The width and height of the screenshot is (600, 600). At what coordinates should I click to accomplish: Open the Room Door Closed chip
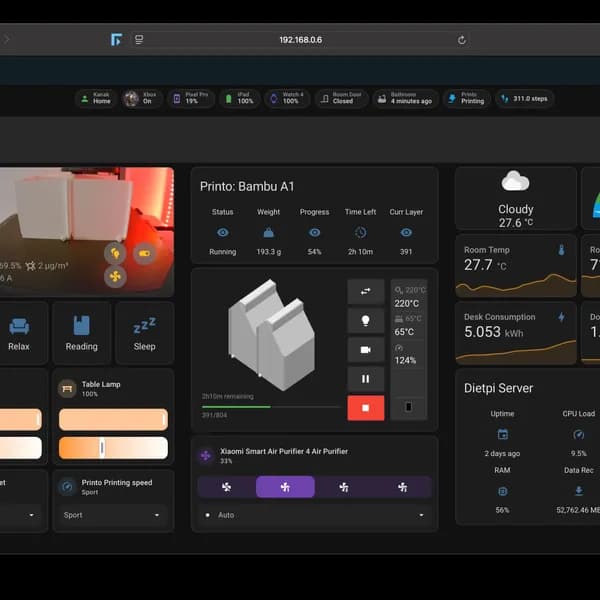[341, 98]
